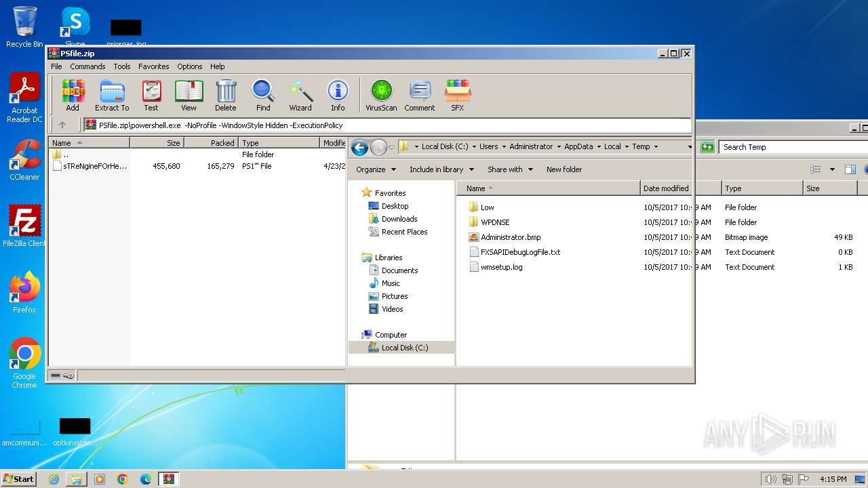Open Google Chrome desktop shortcut

pyautogui.click(x=24, y=363)
